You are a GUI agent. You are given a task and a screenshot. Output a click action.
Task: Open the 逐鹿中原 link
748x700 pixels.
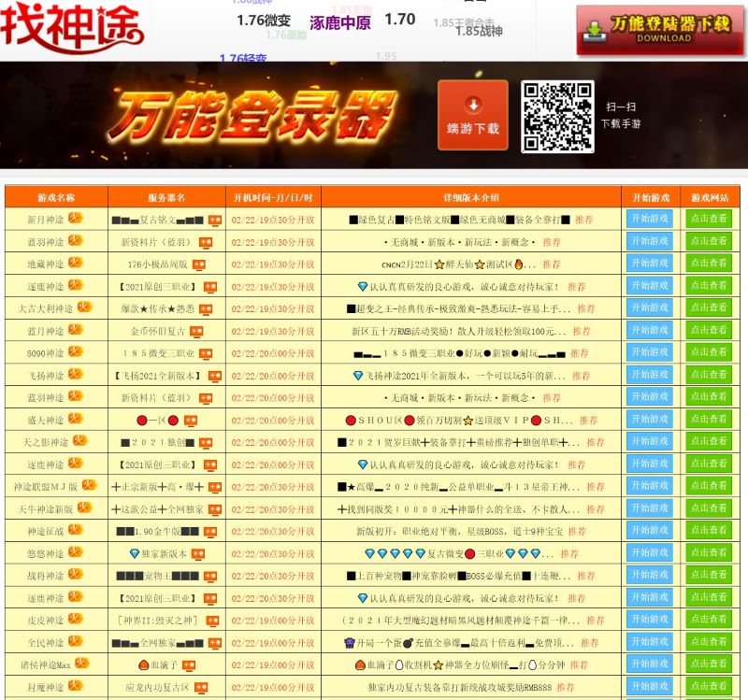pyautogui.click(x=340, y=22)
